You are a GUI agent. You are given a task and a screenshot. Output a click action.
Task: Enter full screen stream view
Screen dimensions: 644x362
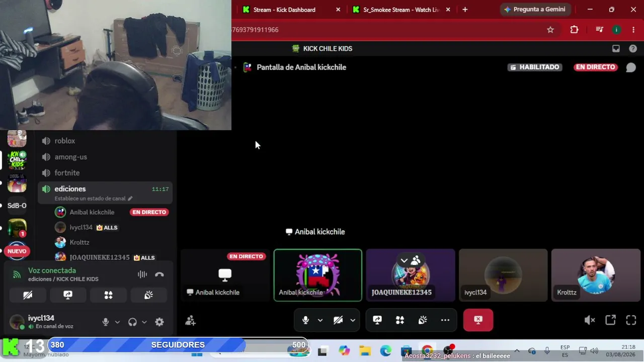coord(631,320)
